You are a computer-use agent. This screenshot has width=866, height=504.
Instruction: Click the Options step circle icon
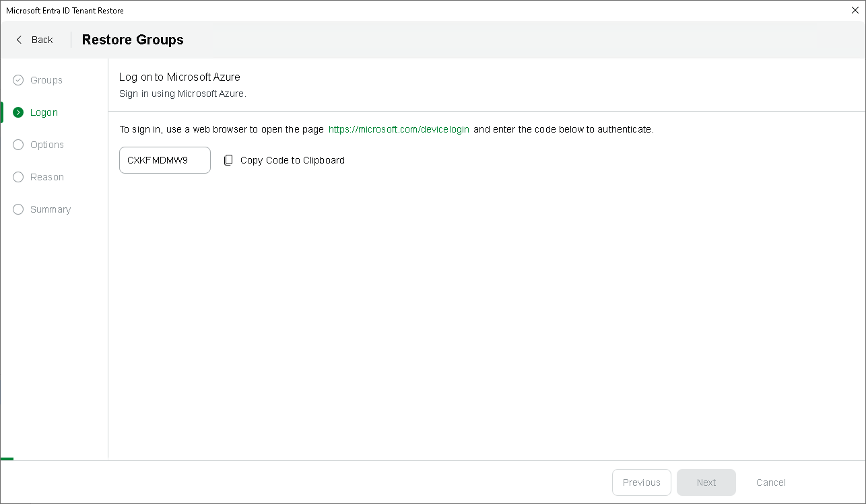pos(18,145)
